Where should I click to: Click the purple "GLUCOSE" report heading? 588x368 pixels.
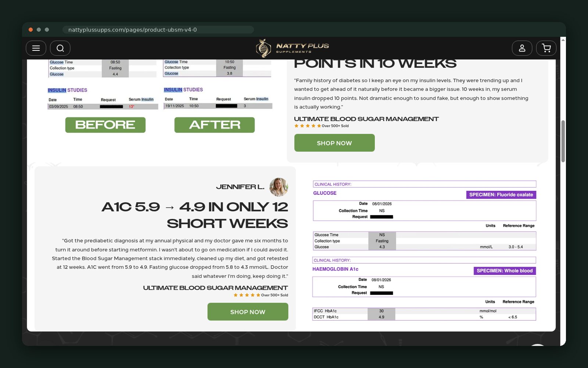point(325,193)
